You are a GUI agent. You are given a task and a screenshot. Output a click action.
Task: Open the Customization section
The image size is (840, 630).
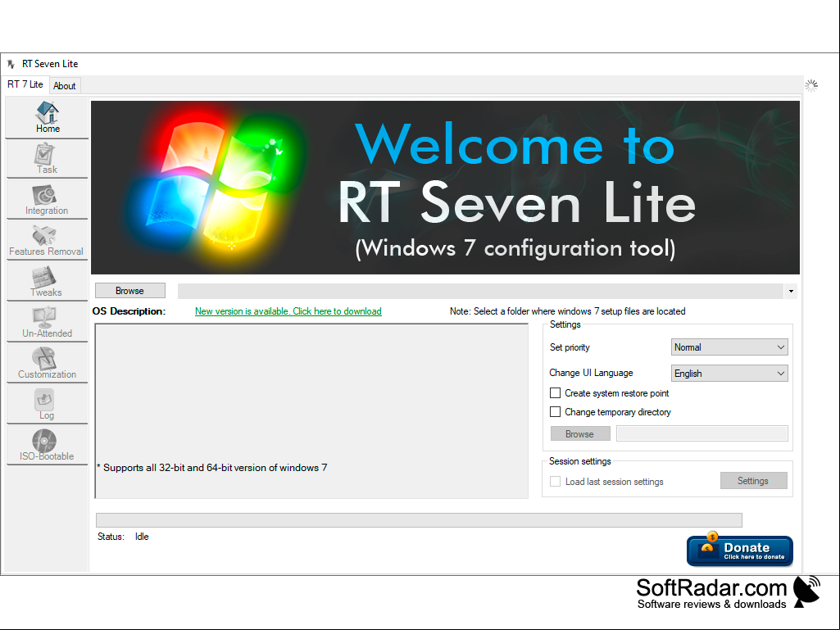(48, 363)
